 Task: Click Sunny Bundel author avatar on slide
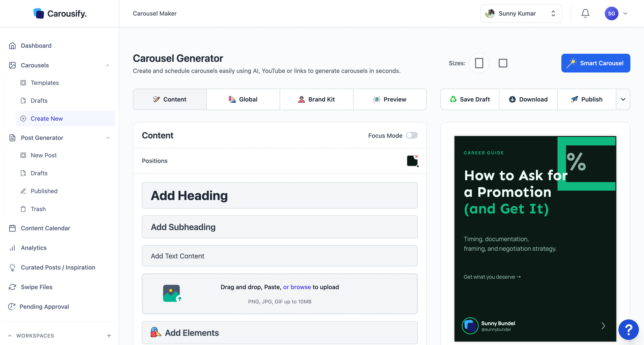coord(470,326)
